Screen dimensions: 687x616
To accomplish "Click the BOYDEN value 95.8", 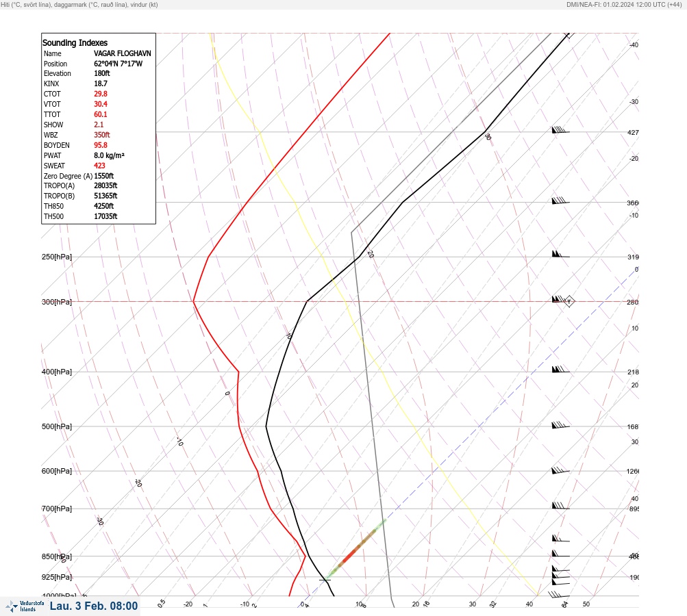I will point(100,145).
